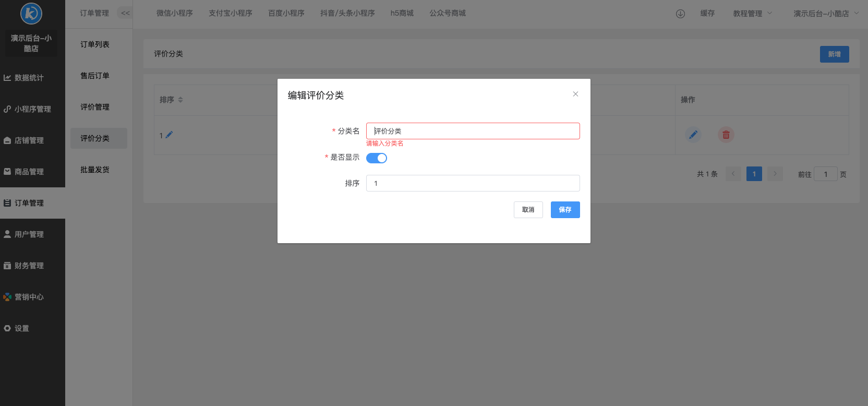Image resolution: width=868 pixels, height=406 pixels.
Task: Switch to 公众号商城 tab
Action: coord(448,13)
